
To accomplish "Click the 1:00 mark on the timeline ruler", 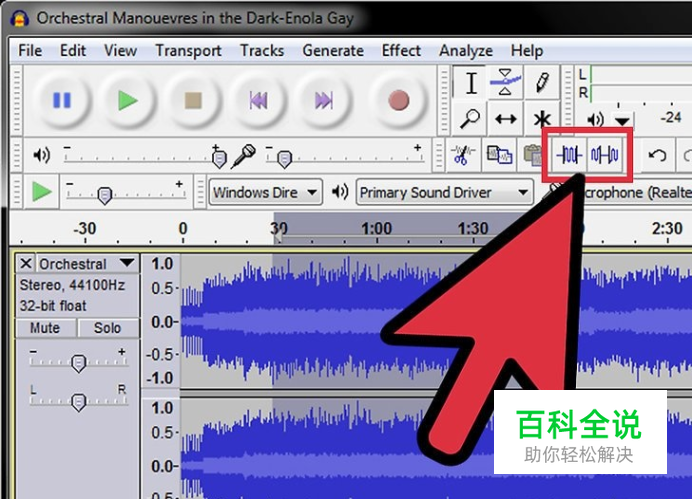I will pos(376,229).
